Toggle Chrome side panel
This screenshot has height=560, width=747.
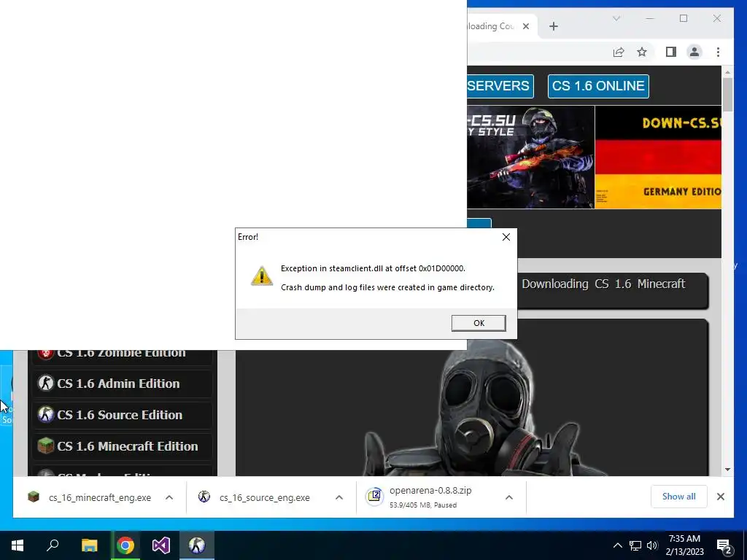tap(671, 52)
